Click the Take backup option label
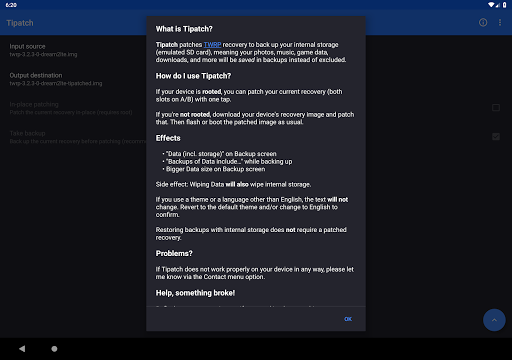Viewport: 512px width, 360px height. coord(27,133)
